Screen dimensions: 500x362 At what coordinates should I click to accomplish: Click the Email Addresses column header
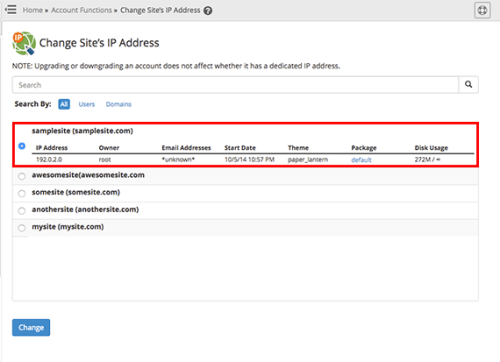pyautogui.click(x=186, y=148)
